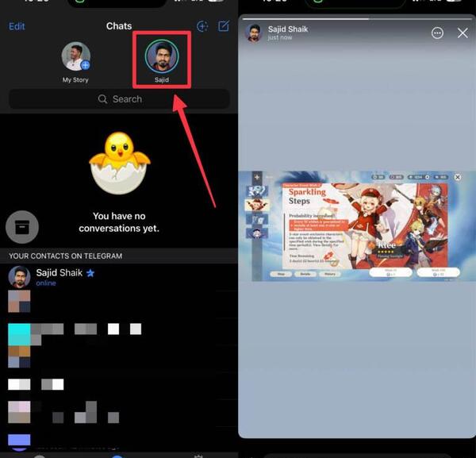Tap 'just now' timestamp in story
The width and height of the screenshot is (476, 458).
coord(279,37)
